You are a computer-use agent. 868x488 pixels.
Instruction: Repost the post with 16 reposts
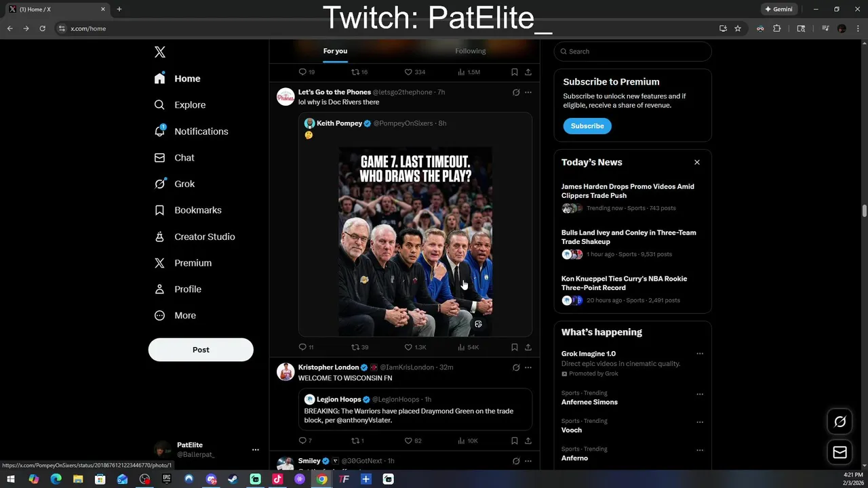pos(359,72)
